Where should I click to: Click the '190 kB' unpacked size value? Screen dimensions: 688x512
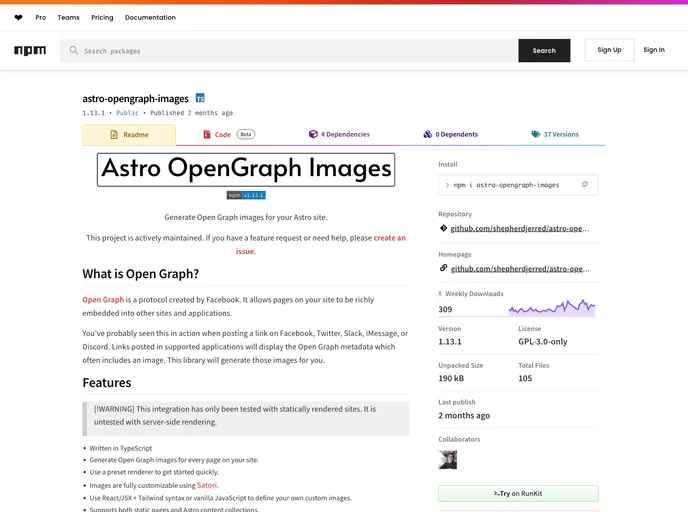451,378
